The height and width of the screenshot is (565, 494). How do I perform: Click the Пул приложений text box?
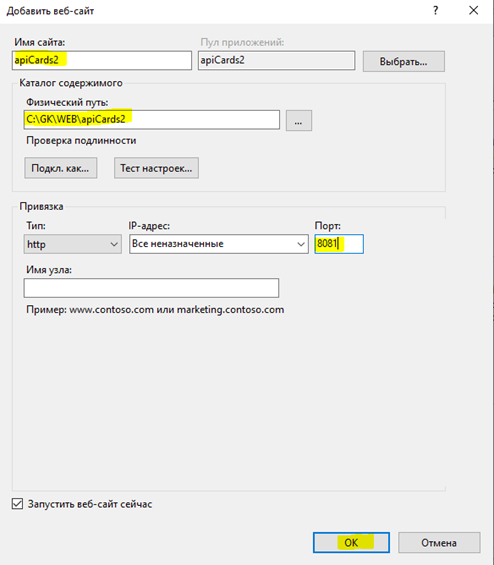tap(276, 60)
